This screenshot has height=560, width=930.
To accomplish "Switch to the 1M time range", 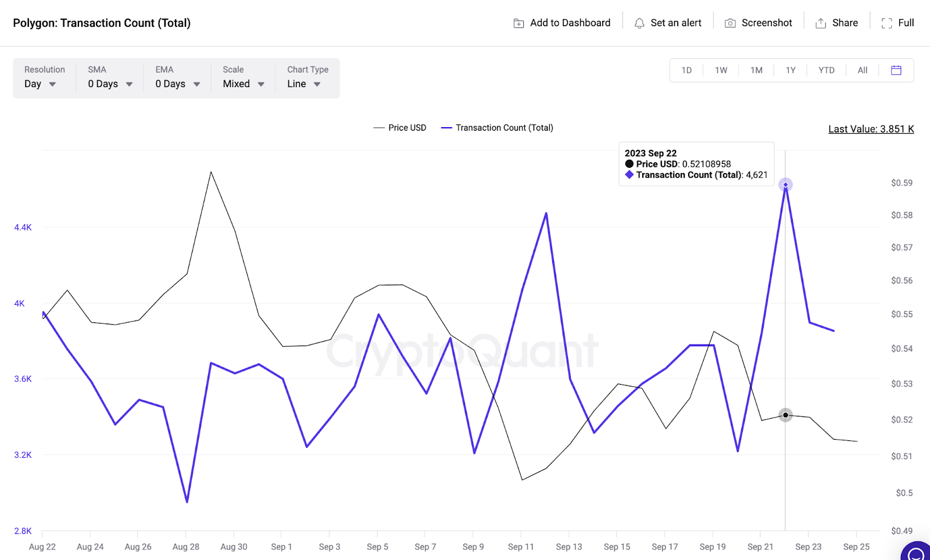I will (x=756, y=70).
